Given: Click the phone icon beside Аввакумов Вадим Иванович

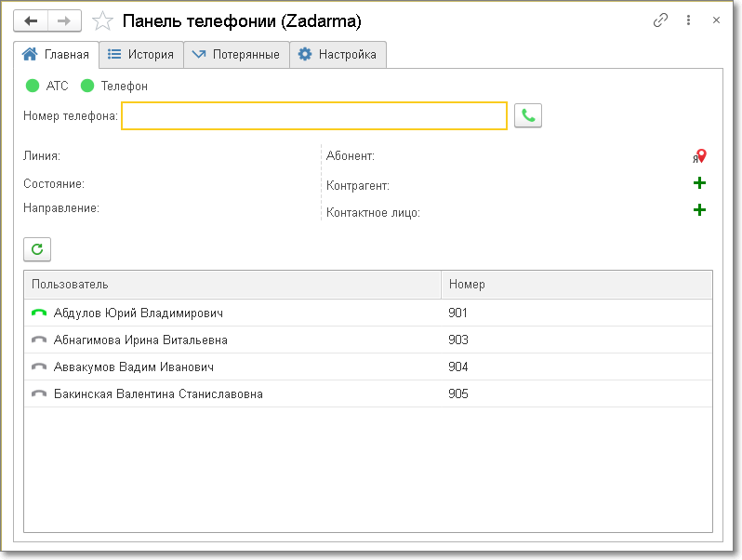Looking at the screenshot, I should pyautogui.click(x=39, y=367).
